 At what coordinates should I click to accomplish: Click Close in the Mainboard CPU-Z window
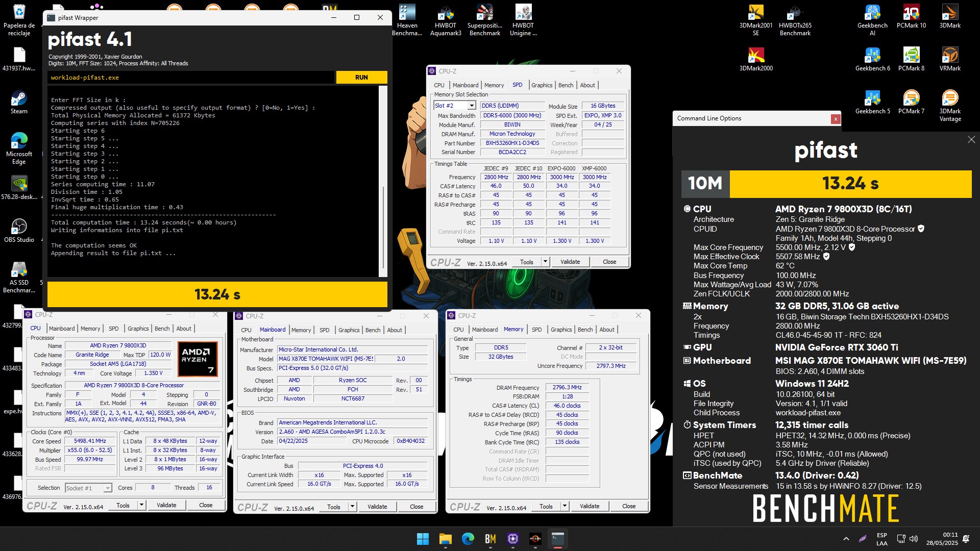pos(416,507)
